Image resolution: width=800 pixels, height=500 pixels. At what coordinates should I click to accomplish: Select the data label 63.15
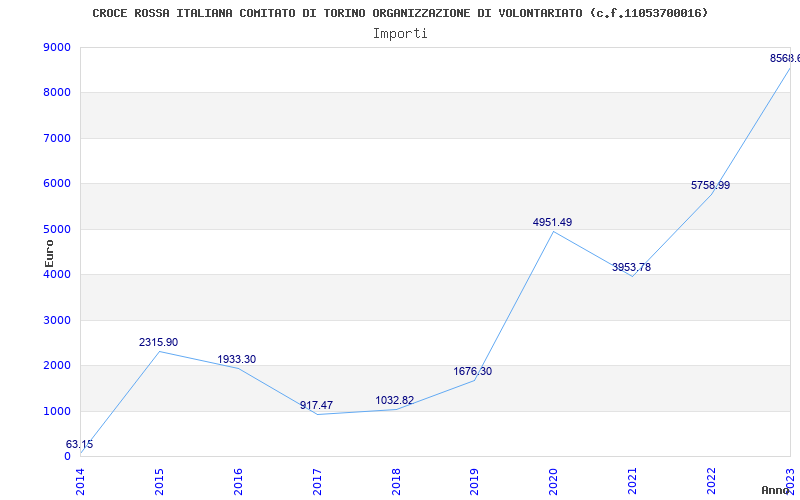point(80,444)
